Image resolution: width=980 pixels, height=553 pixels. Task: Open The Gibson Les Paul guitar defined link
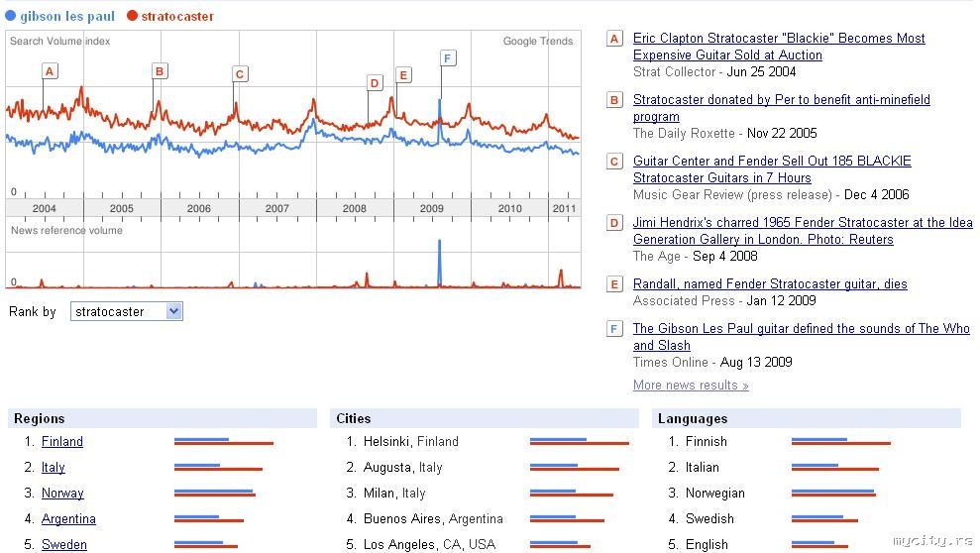[802, 336]
